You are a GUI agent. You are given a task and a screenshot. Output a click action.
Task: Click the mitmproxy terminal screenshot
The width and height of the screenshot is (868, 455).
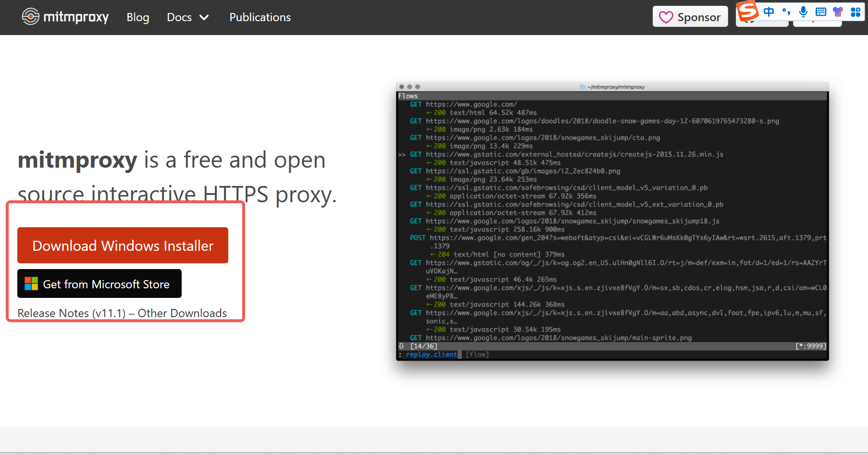tap(612, 221)
